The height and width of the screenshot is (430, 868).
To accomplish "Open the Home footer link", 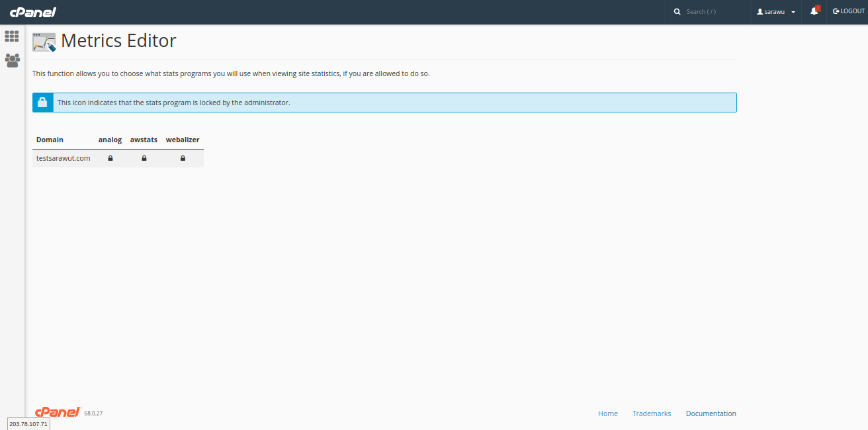I will pyautogui.click(x=607, y=413).
